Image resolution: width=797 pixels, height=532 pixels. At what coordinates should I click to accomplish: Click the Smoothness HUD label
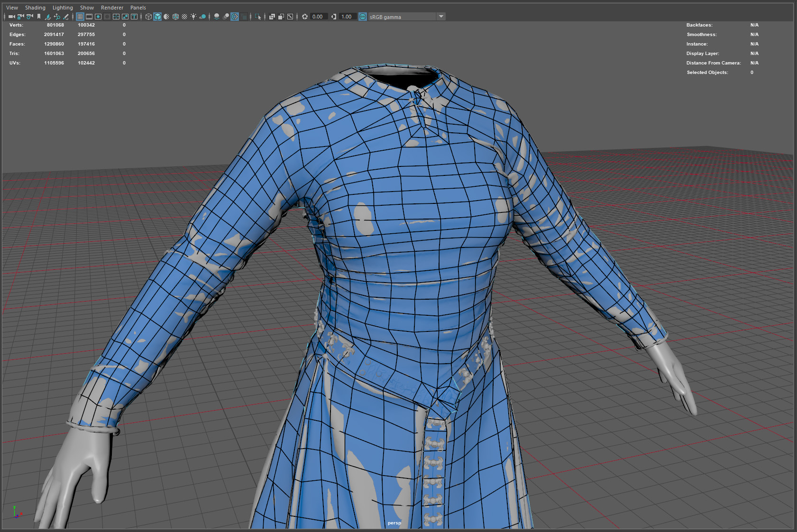(702, 35)
